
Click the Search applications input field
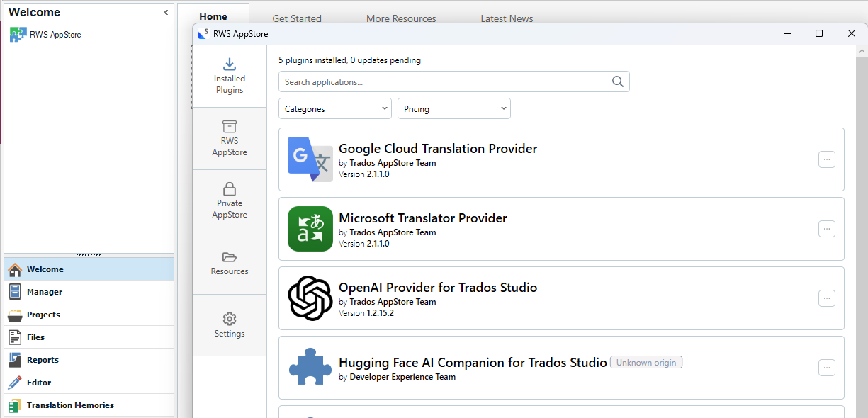point(443,81)
